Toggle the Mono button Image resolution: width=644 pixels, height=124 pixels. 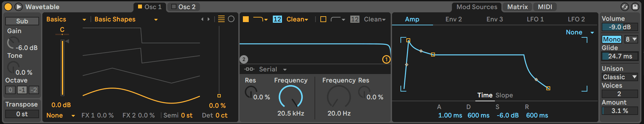[x=612, y=39]
